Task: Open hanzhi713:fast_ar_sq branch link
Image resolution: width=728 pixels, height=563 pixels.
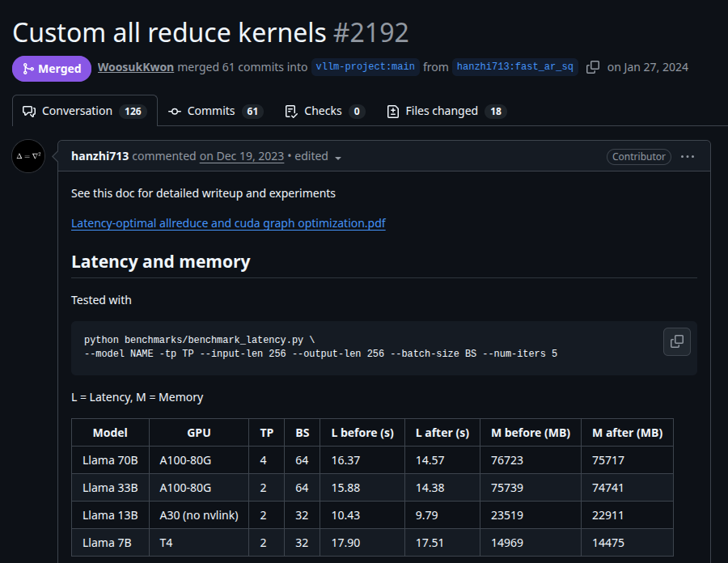Action: point(515,67)
